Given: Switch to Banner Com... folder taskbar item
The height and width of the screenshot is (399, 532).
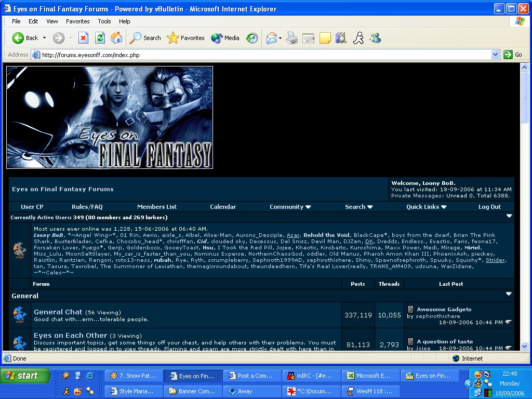Looking at the screenshot, I should coord(193,391).
